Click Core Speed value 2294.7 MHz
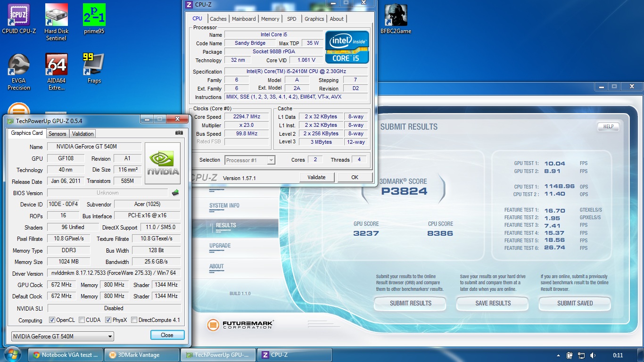Screen dimensions: 644x362 [247, 117]
